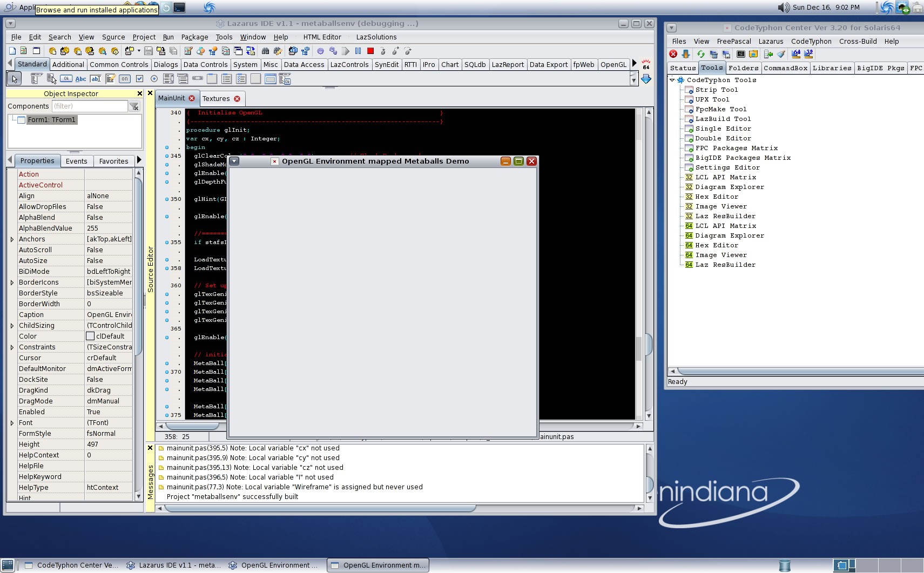
Task: Select 'FPC Packages Matrix' tree item
Action: (x=737, y=148)
